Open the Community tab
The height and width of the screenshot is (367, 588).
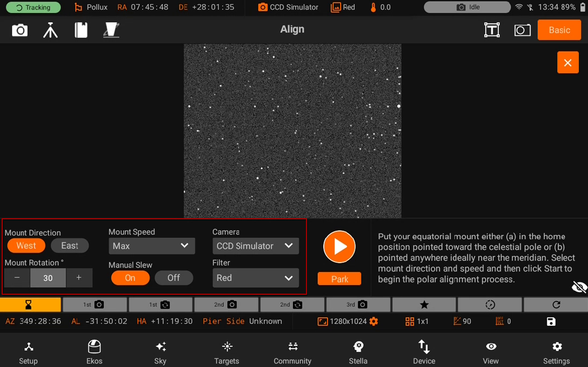292,353
